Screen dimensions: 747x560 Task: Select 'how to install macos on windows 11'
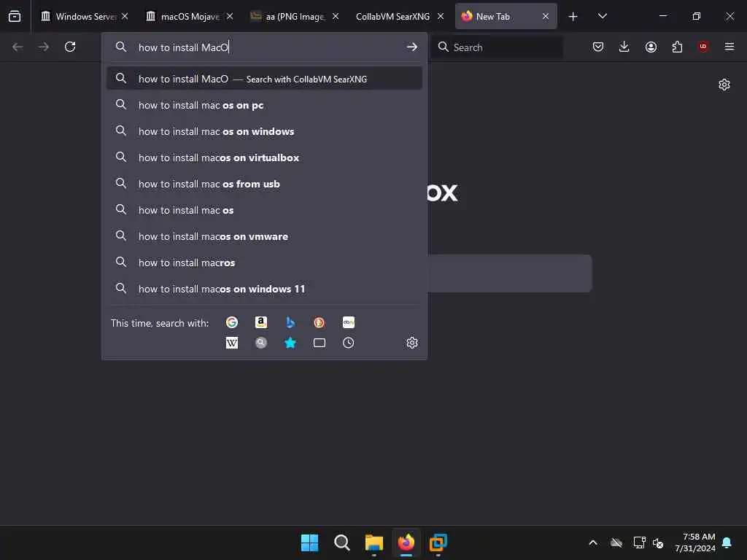point(264,289)
